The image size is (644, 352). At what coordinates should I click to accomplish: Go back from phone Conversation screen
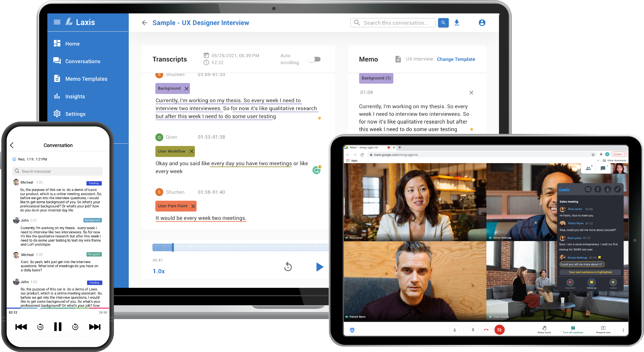[x=12, y=145]
